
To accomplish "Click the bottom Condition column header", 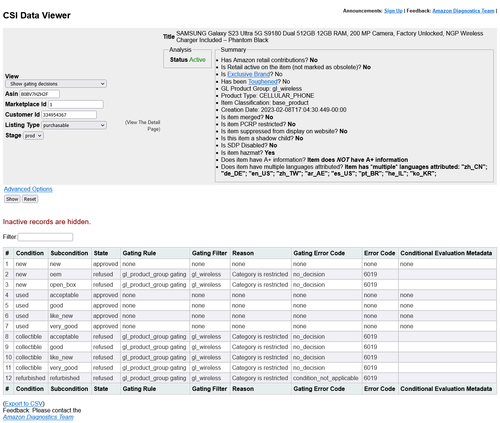I will [x=30, y=389].
